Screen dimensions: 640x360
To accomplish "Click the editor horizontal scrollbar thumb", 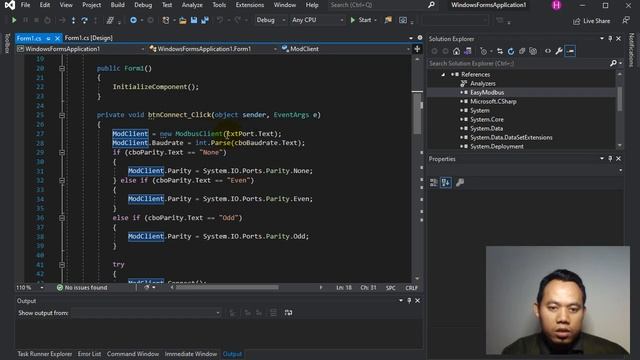I will point(227,287).
